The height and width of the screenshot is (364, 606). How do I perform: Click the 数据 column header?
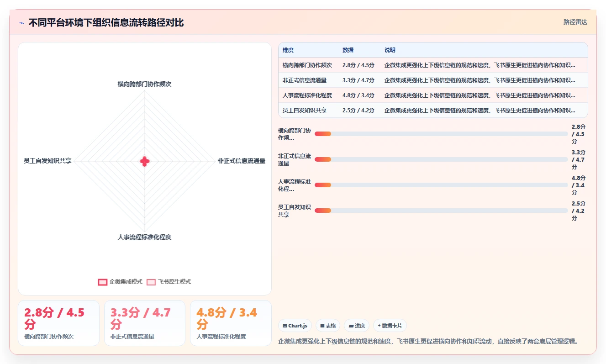[x=348, y=50]
